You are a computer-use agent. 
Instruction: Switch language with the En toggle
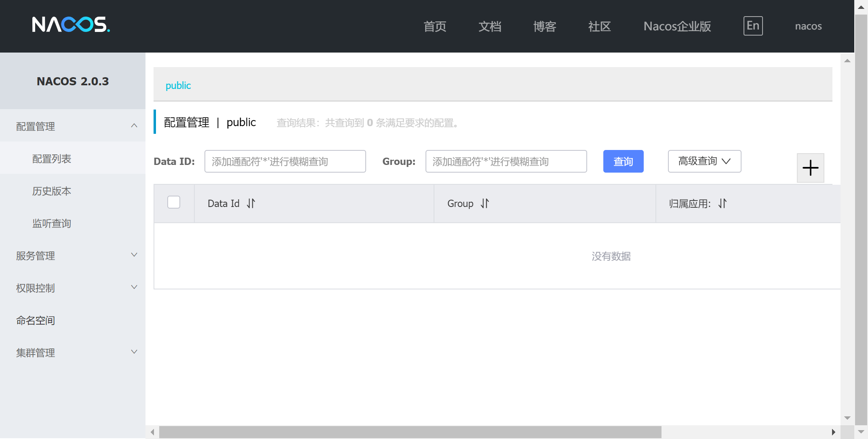coord(752,25)
